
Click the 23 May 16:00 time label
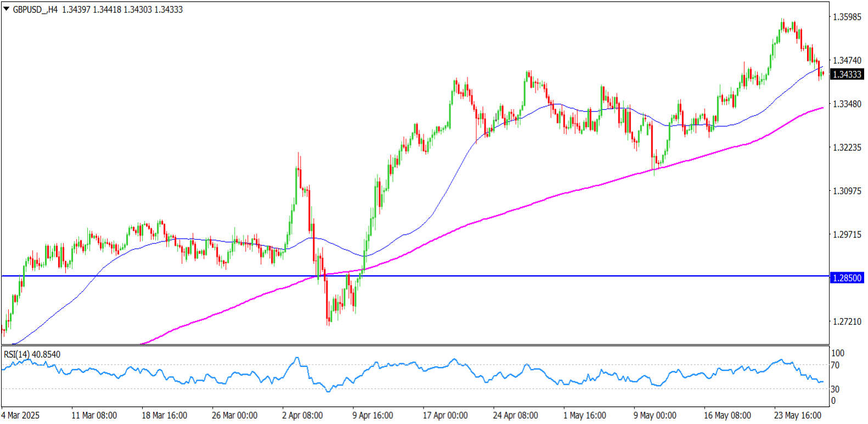coord(797,415)
